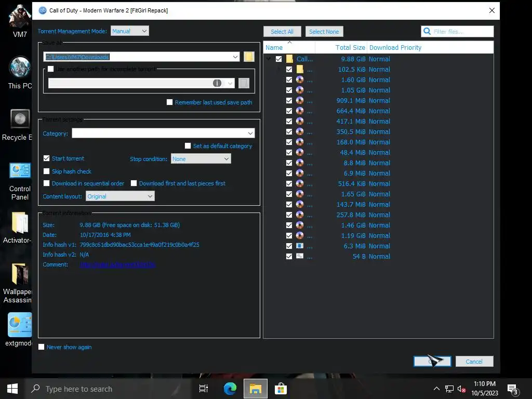Click the browse icon for incomplete torrent path

coord(244,83)
